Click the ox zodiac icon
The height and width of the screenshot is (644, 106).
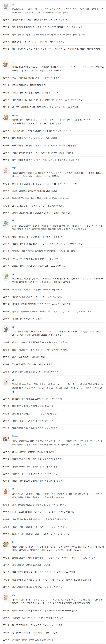[6, 65]
